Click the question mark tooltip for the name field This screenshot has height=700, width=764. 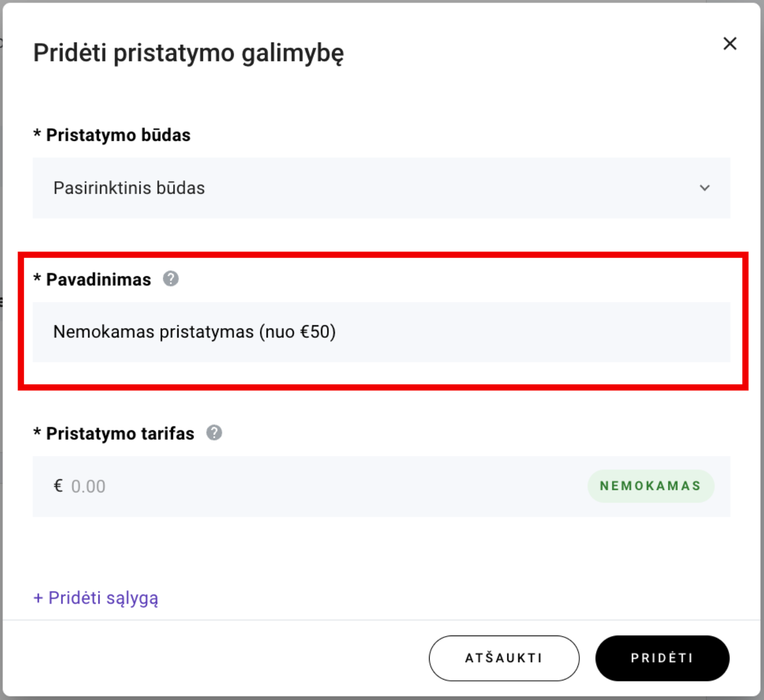click(171, 279)
